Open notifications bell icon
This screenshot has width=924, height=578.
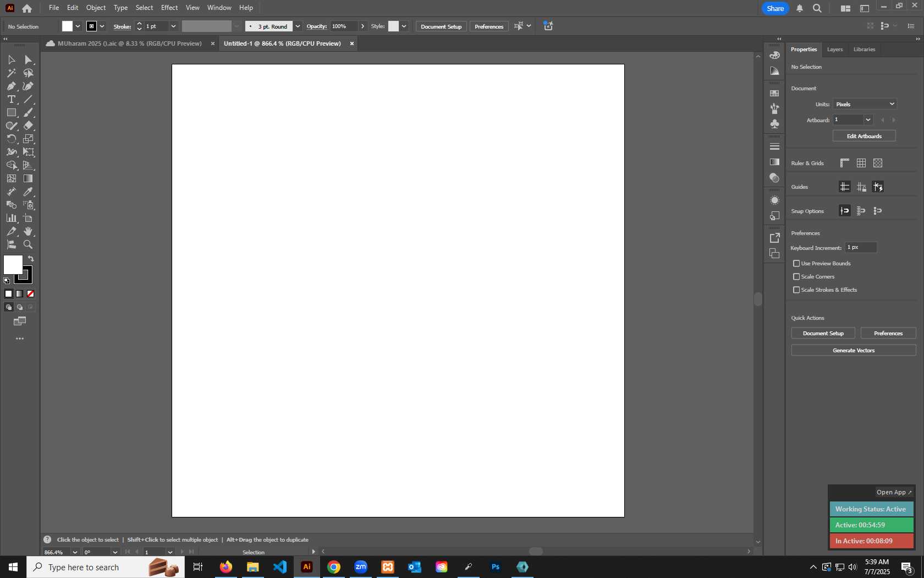(800, 8)
